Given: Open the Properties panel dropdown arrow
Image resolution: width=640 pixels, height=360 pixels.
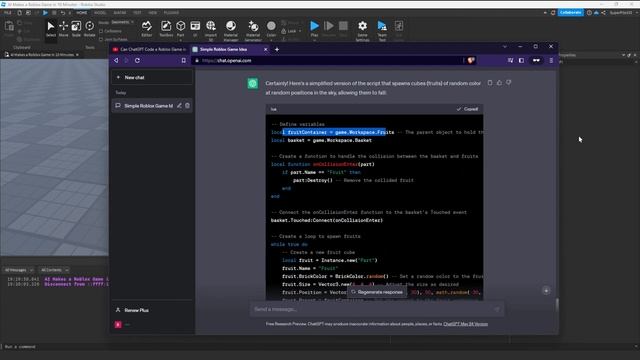Looking at the screenshot, I should tap(623, 55).
